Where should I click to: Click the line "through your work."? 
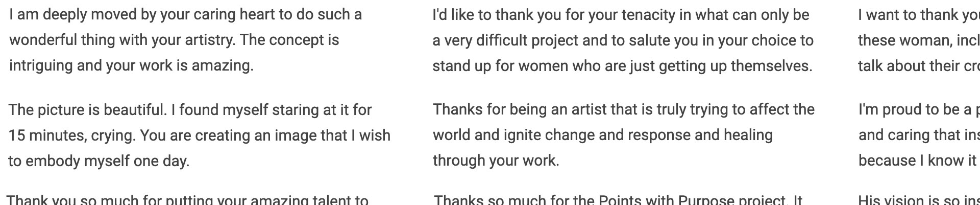point(496,161)
